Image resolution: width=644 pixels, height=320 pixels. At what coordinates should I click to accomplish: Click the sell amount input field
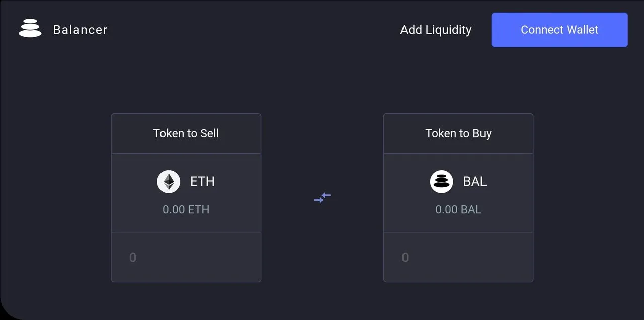click(186, 257)
